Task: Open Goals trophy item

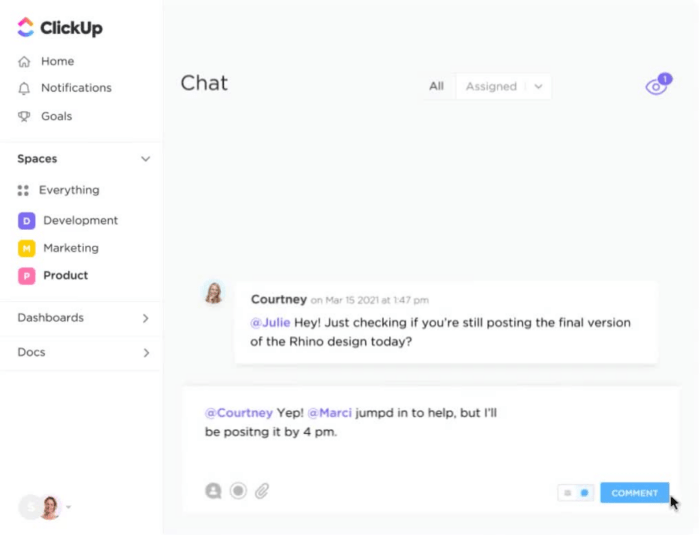Action: point(45,116)
